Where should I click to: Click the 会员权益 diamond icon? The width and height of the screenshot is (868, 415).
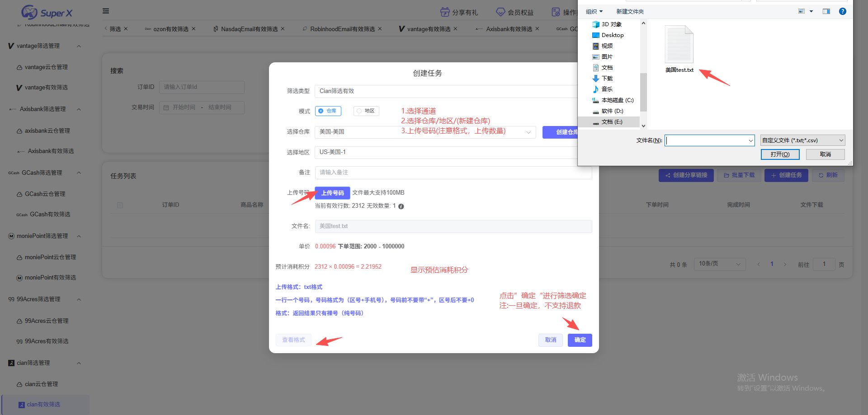(x=500, y=12)
